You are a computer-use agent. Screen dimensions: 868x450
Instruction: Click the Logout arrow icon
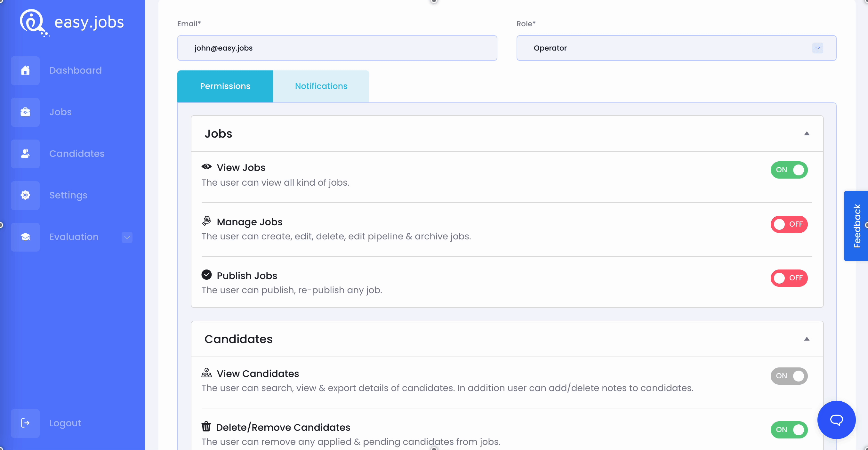point(25,423)
